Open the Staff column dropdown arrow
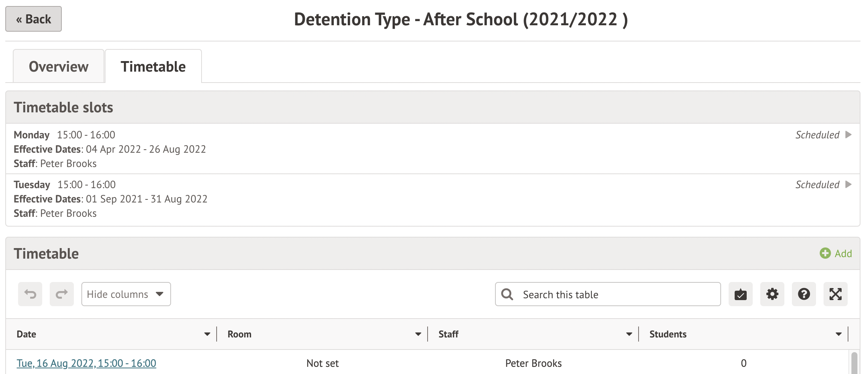Viewport: 868px width, 374px height. pyautogui.click(x=629, y=334)
